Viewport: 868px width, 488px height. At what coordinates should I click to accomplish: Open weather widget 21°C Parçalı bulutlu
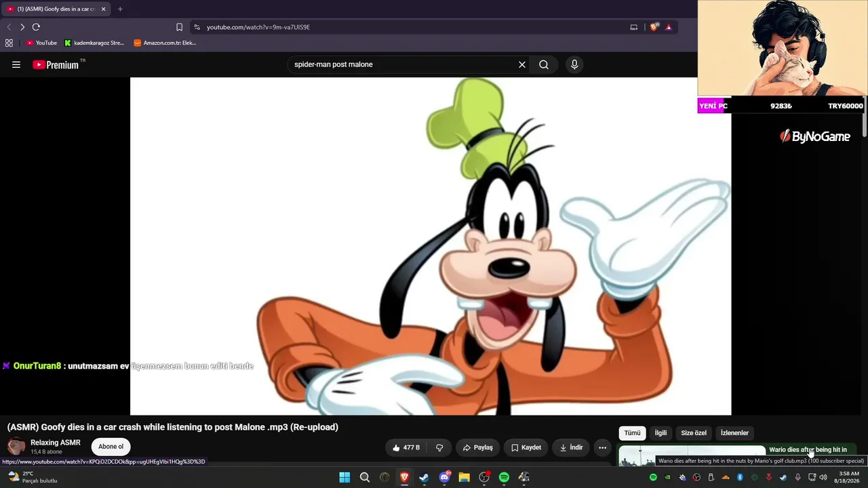pyautogui.click(x=33, y=477)
